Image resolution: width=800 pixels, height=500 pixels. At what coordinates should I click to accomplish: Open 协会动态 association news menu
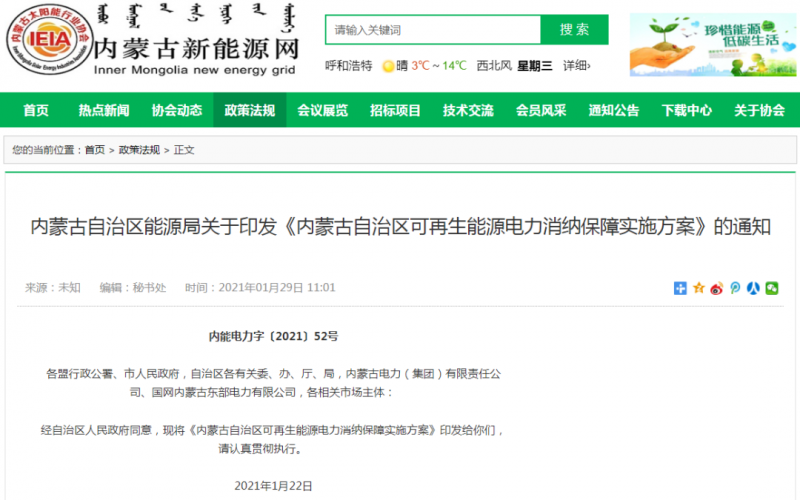click(177, 110)
